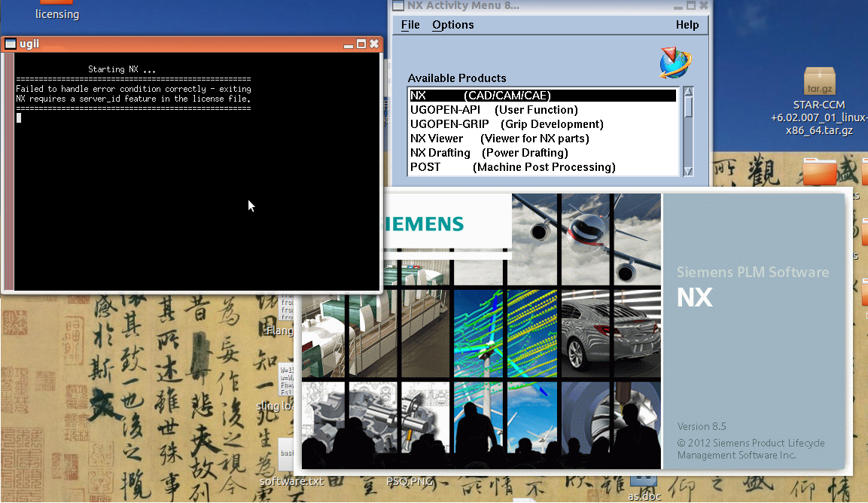Click the PSQ.PNG desktop file
The height and width of the screenshot is (503, 868).
click(x=410, y=481)
